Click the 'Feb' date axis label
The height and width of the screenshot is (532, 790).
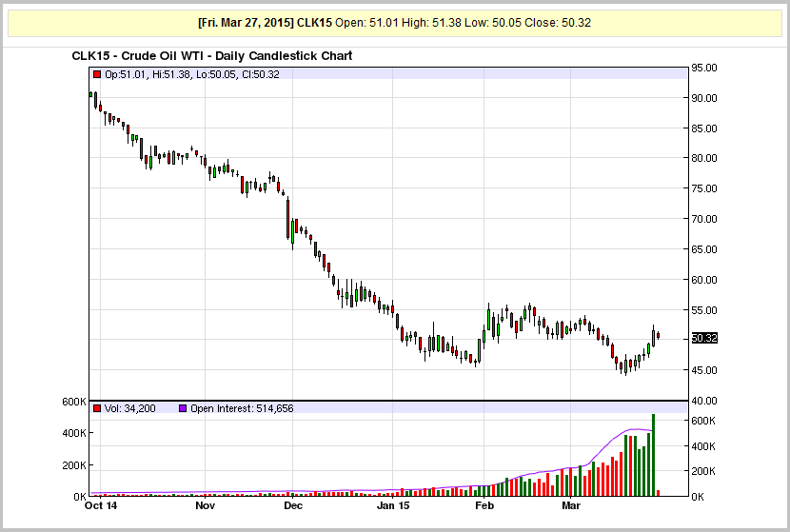click(x=484, y=505)
